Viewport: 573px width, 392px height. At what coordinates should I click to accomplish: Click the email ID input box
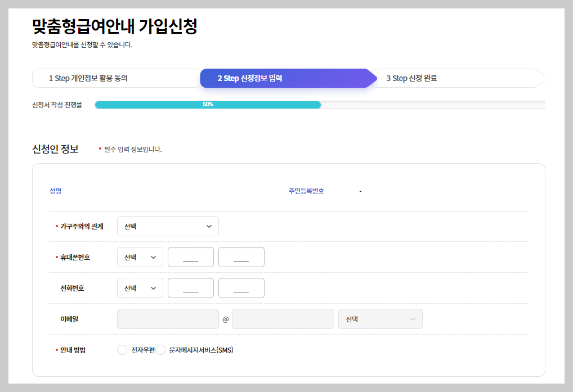pos(167,318)
